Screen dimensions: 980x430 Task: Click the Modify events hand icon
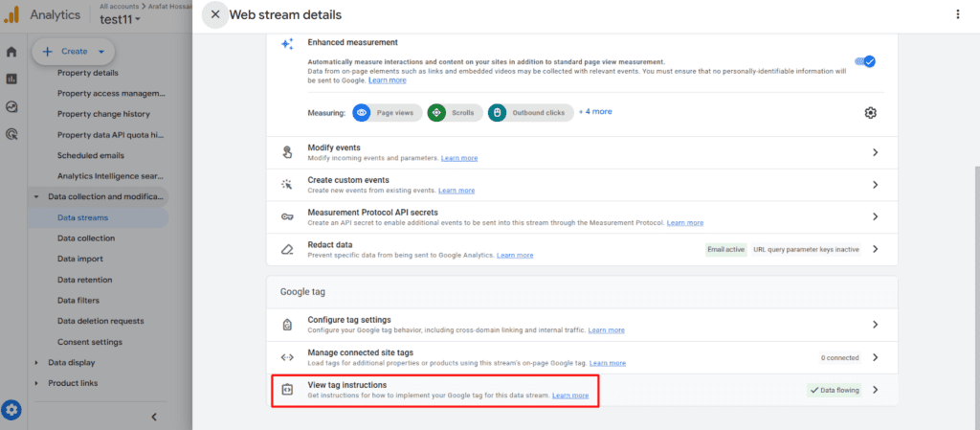tap(287, 152)
